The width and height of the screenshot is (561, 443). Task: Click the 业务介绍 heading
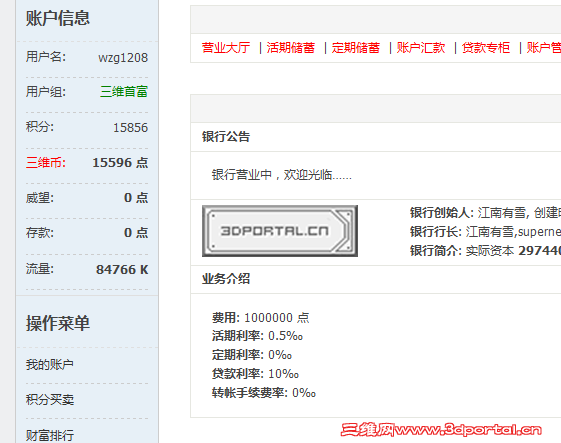(226, 279)
